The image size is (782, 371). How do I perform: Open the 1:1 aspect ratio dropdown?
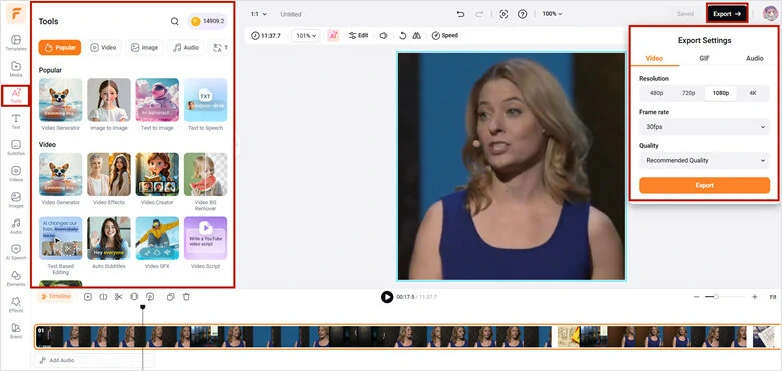tap(258, 14)
